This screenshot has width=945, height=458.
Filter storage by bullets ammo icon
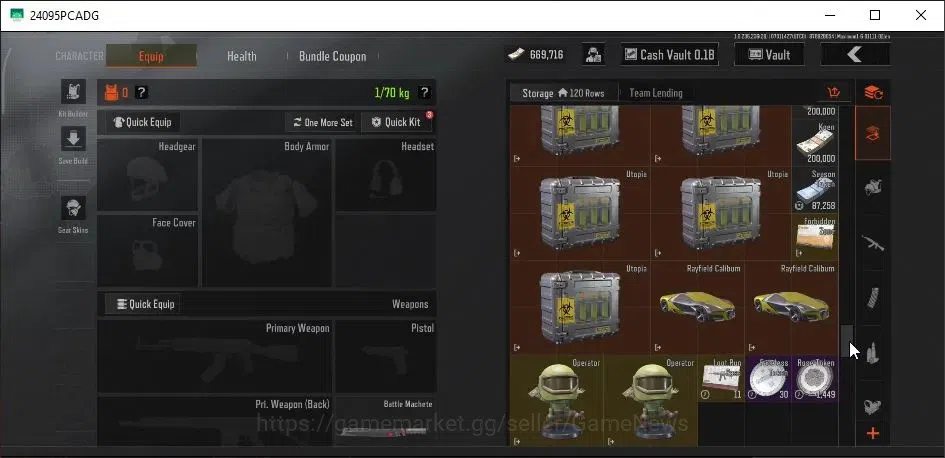pos(873,353)
